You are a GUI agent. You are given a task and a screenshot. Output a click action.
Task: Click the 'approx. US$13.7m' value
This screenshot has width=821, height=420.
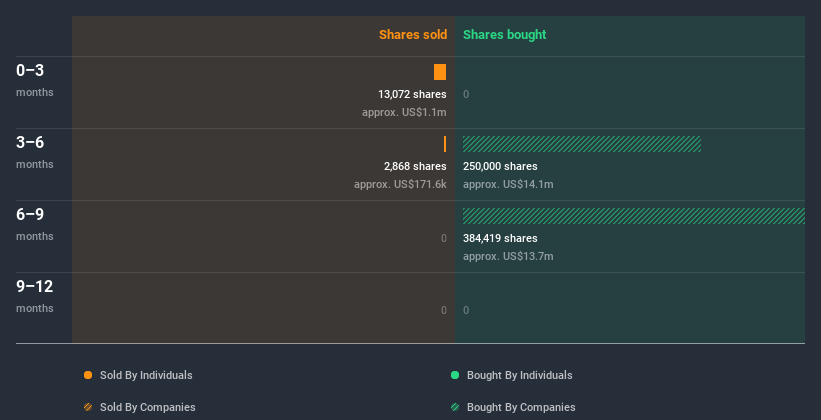point(508,257)
